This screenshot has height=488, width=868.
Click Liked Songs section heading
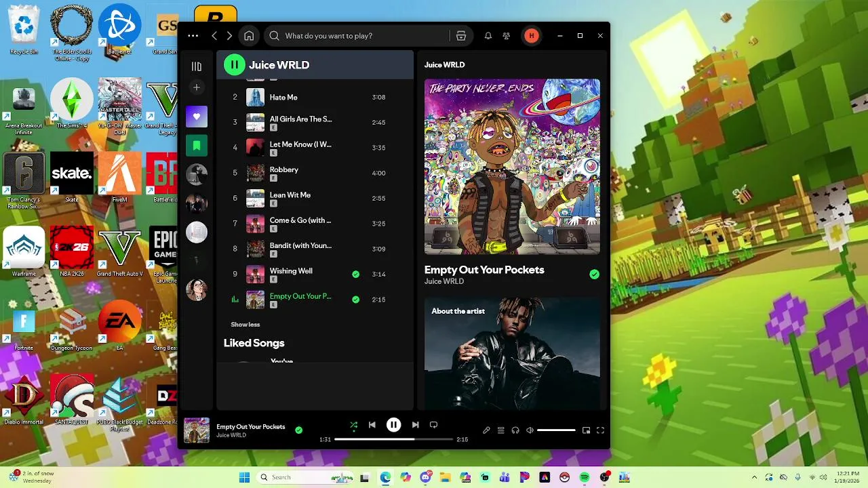click(x=254, y=343)
